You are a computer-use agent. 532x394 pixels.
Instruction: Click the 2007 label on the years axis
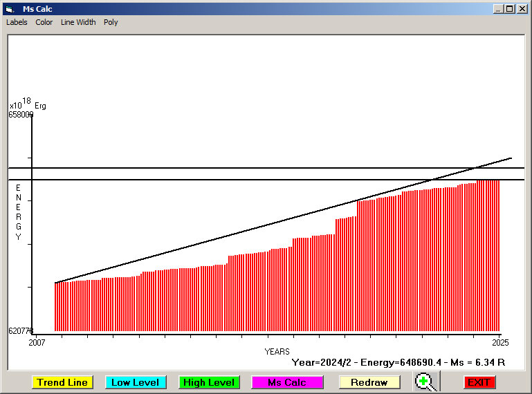pyautogui.click(x=37, y=342)
